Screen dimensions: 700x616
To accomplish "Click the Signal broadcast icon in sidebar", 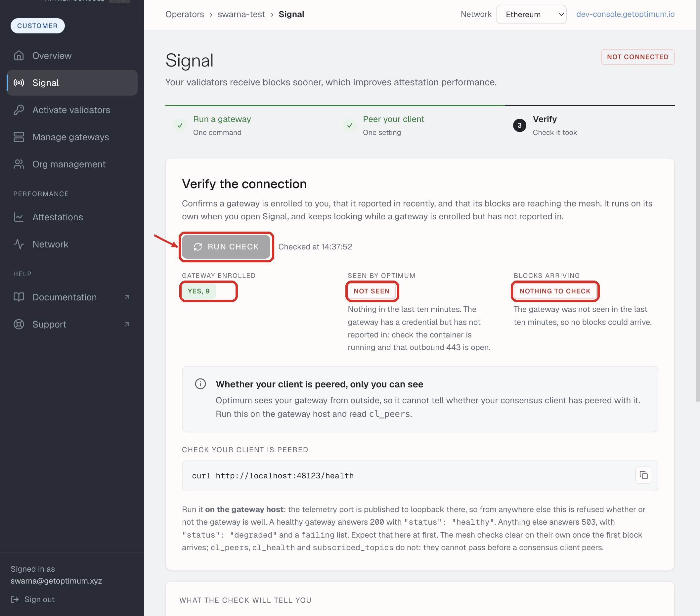I will coord(19,82).
